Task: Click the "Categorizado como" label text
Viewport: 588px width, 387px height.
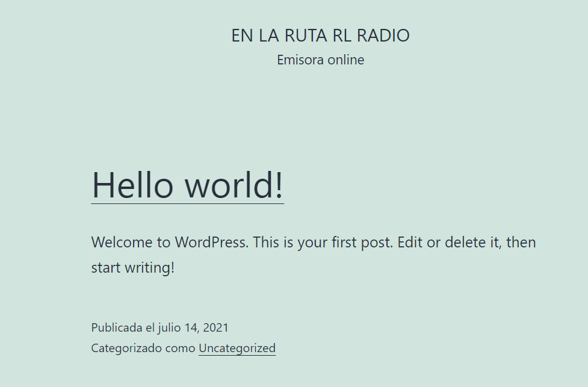Action: [143, 348]
